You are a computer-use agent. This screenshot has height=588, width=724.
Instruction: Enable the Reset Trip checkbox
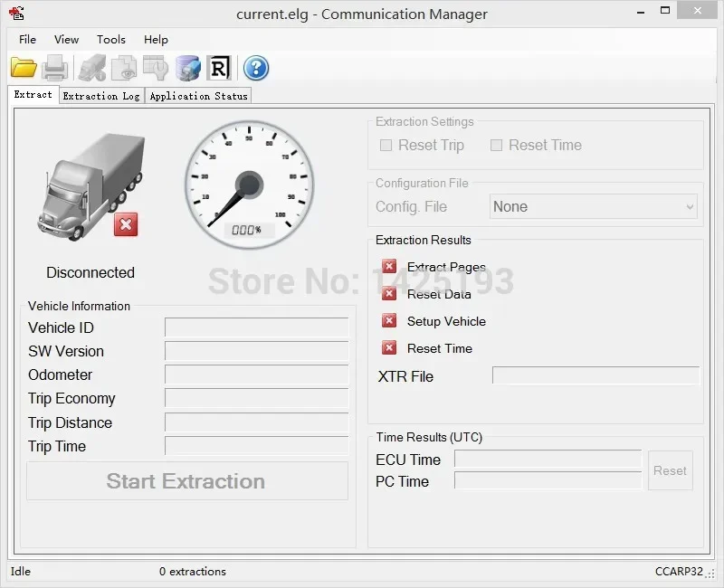click(x=386, y=145)
